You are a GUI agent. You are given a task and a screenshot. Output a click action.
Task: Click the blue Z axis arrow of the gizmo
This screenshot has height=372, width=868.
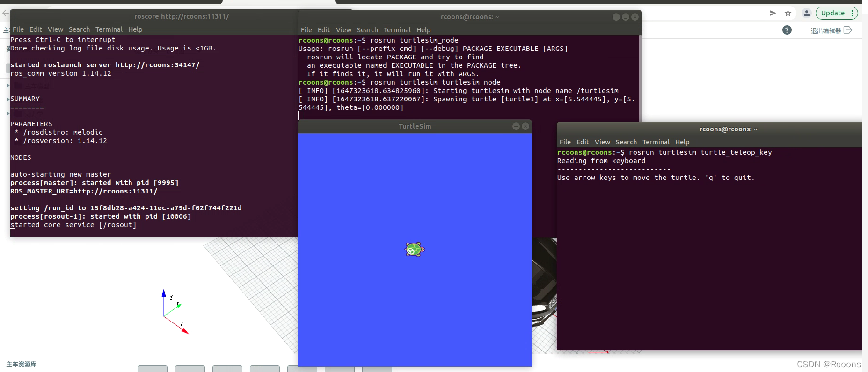(x=164, y=293)
